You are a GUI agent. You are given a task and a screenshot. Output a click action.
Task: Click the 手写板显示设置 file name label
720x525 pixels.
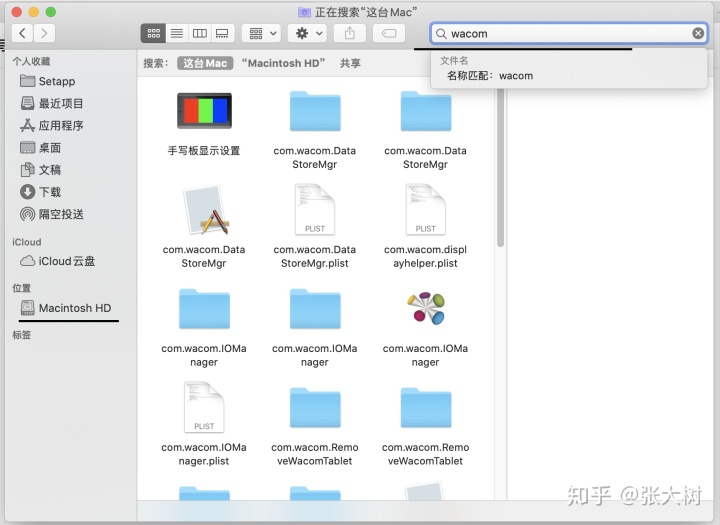204,151
